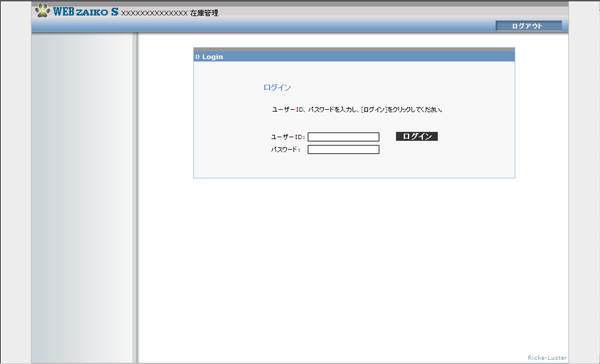Click the Login panel header

(354, 57)
